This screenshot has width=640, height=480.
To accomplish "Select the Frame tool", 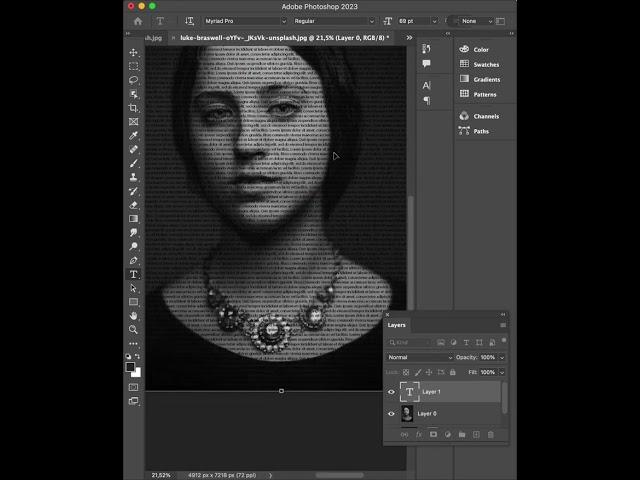I will click(x=133, y=122).
